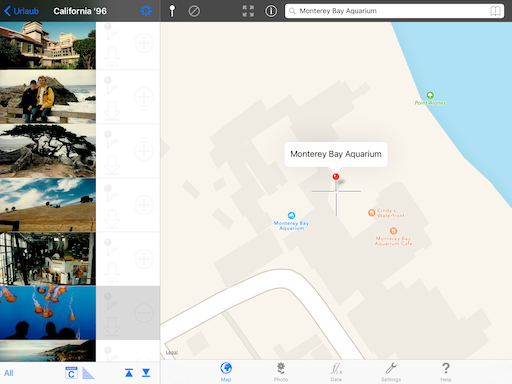Screen dimensions: 512x384
Task: Tap the plus circle on the aquarium interior row
Action: click(x=144, y=259)
